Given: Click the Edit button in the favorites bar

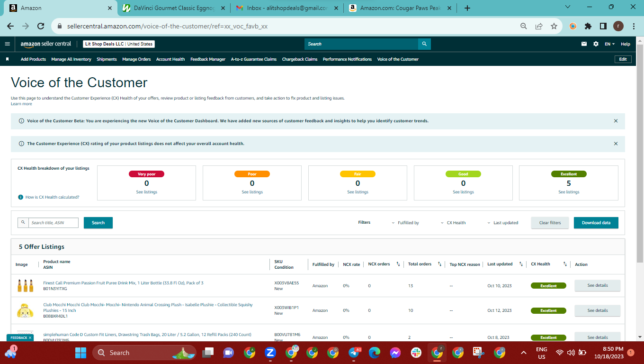Looking at the screenshot, I should [623, 59].
